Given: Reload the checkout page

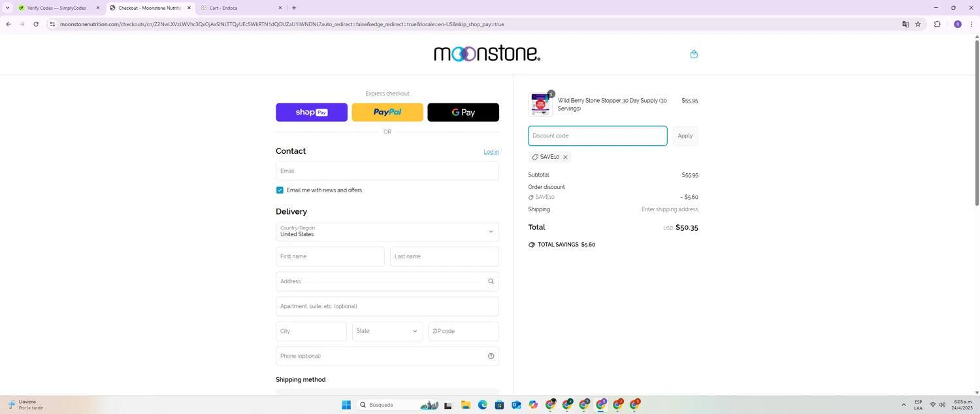Looking at the screenshot, I should click(36, 24).
